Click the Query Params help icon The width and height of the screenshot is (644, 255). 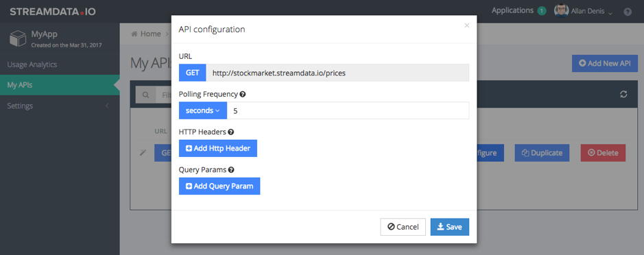[x=231, y=169]
